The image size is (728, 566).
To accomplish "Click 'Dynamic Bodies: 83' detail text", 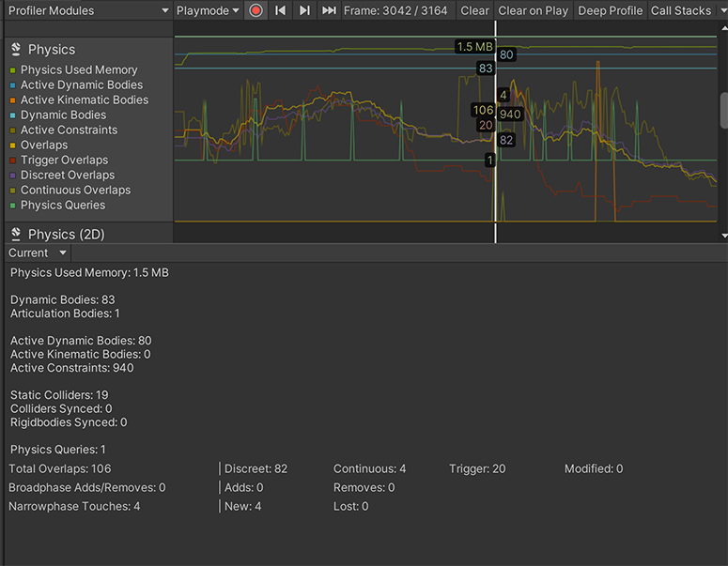I will [x=63, y=299].
